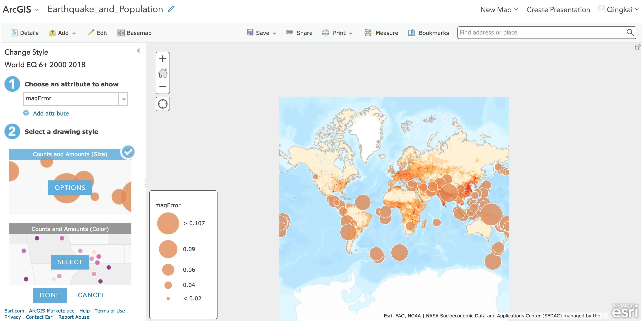Select Counts and Amounts (Color) style
The width and height of the screenshot is (644, 321).
click(70, 262)
